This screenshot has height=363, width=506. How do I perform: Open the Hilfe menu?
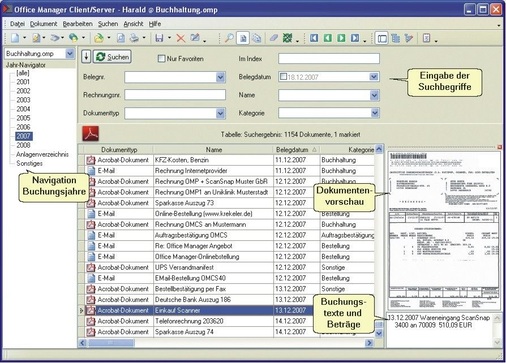155,24
